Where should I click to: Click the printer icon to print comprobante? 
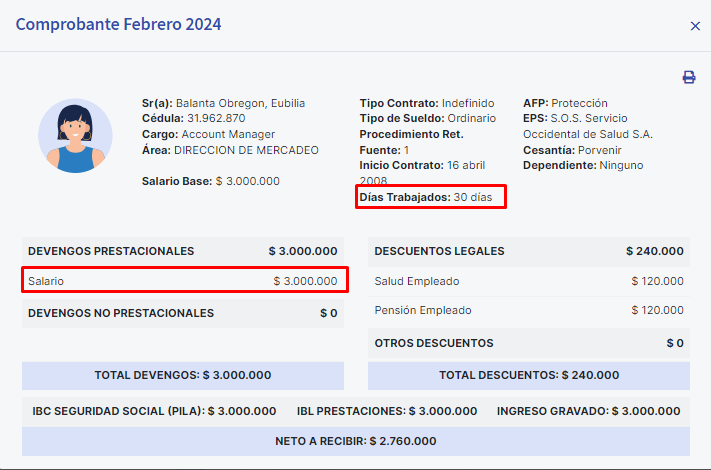(x=689, y=77)
